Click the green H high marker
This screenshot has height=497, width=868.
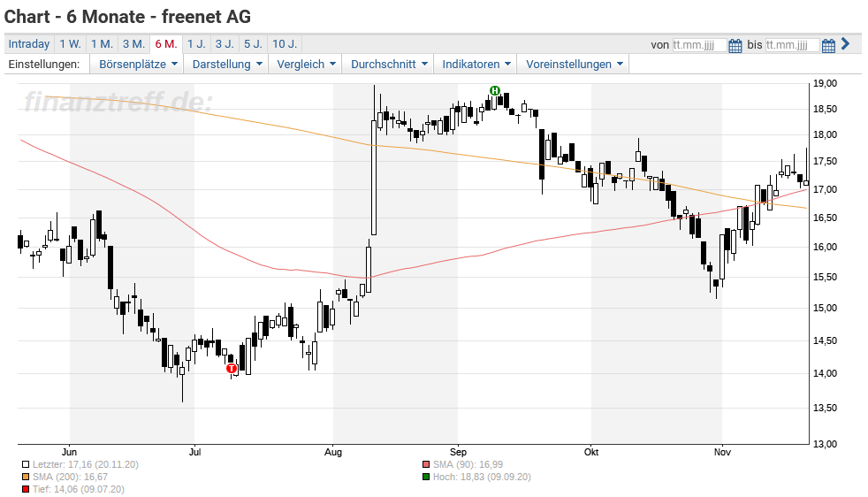point(494,90)
